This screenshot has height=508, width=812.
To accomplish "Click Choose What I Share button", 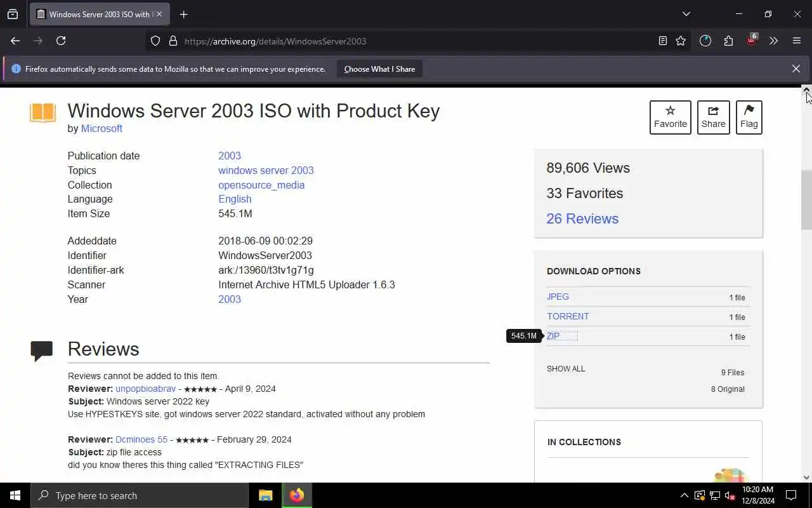I will [379, 69].
